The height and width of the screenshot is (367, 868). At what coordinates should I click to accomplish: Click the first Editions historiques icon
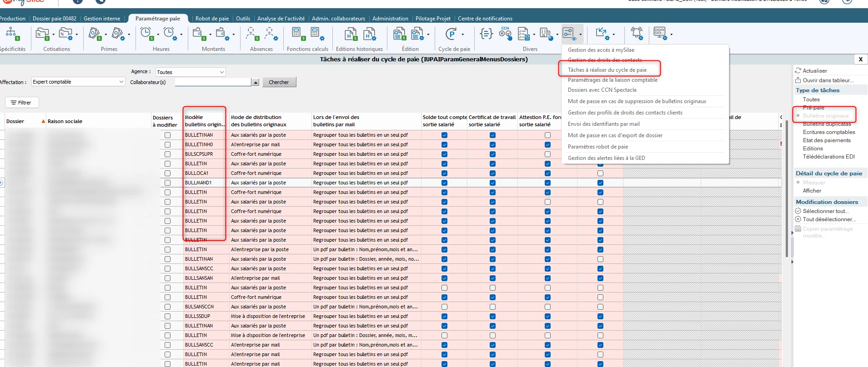point(350,34)
